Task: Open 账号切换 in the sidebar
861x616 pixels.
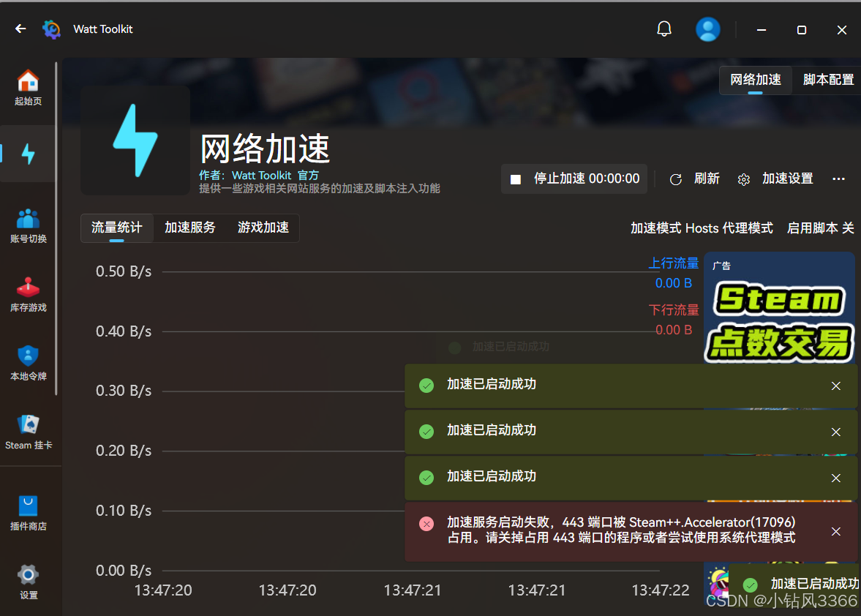Action: (x=28, y=226)
